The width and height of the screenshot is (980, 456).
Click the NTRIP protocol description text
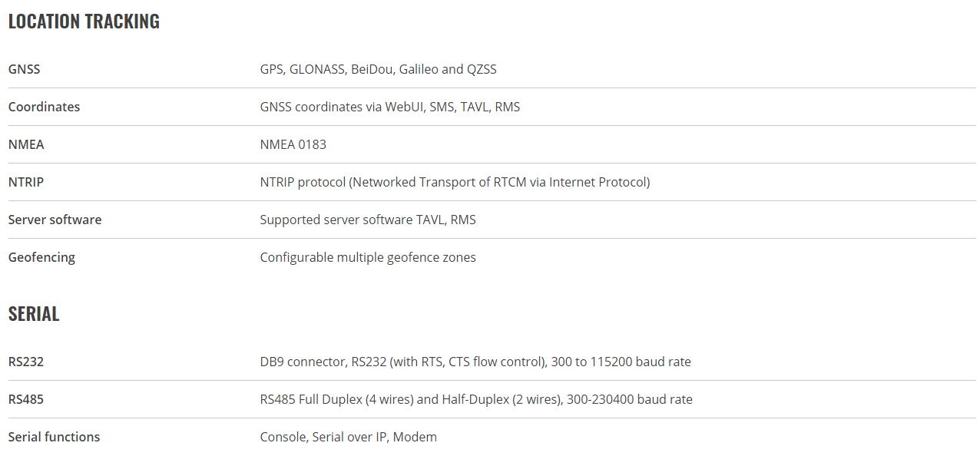click(x=455, y=182)
